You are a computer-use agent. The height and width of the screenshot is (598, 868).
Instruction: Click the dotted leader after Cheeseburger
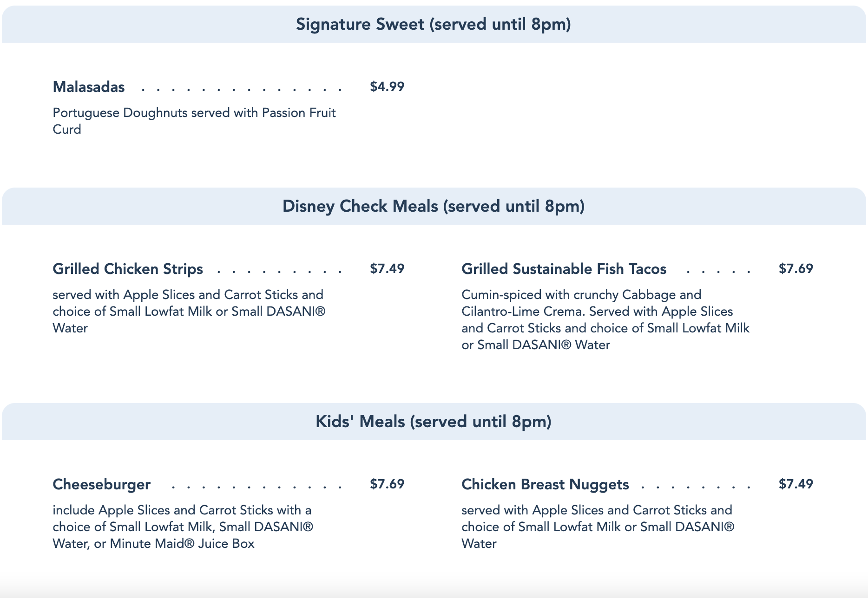256,486
